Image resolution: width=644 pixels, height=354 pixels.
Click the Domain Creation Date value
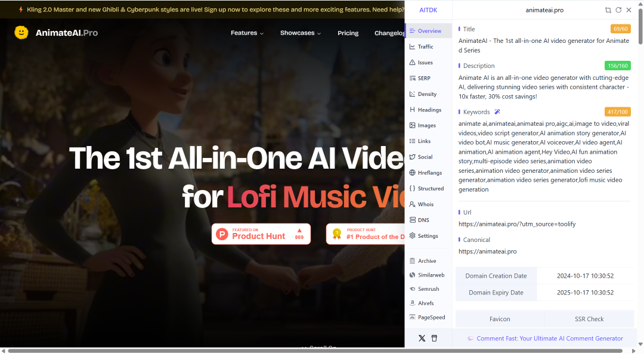coord(586,276)
